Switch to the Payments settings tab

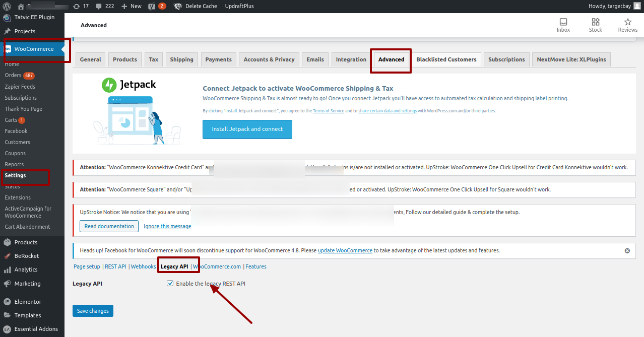pyautogui.click(x=219, y=59)
